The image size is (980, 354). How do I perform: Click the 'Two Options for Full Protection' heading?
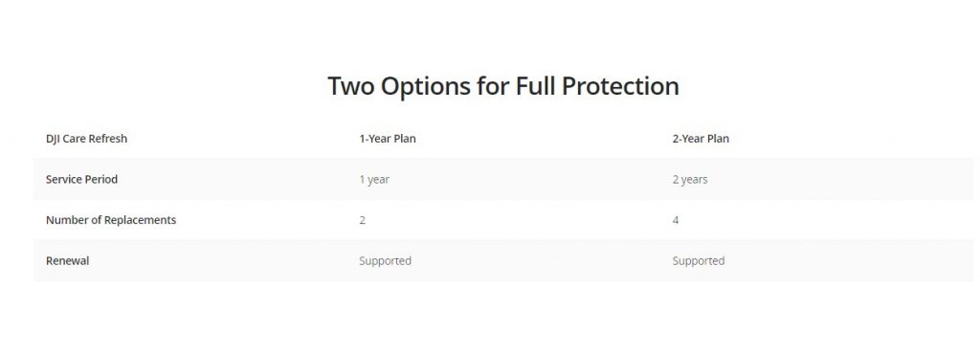pyautogui.click(x=503, y=86)
